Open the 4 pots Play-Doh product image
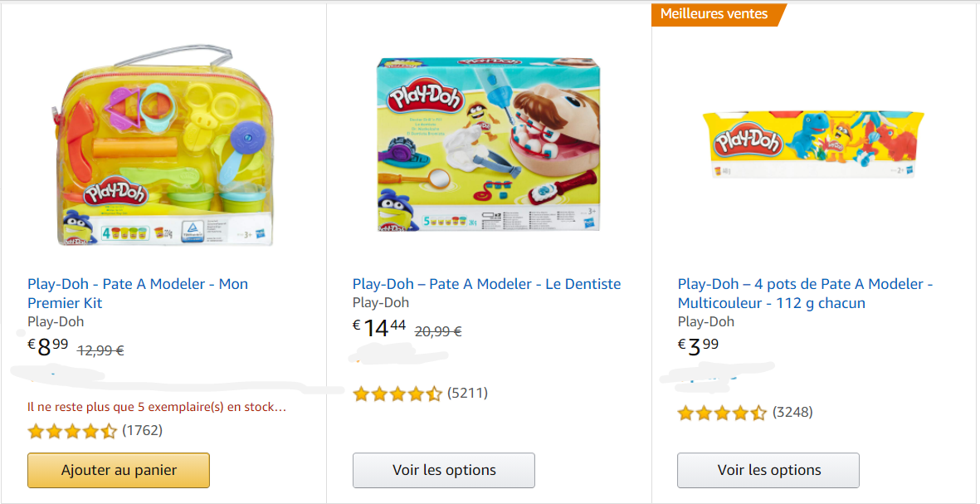Viewport: 980px width, 504px height. pos(813,144)
